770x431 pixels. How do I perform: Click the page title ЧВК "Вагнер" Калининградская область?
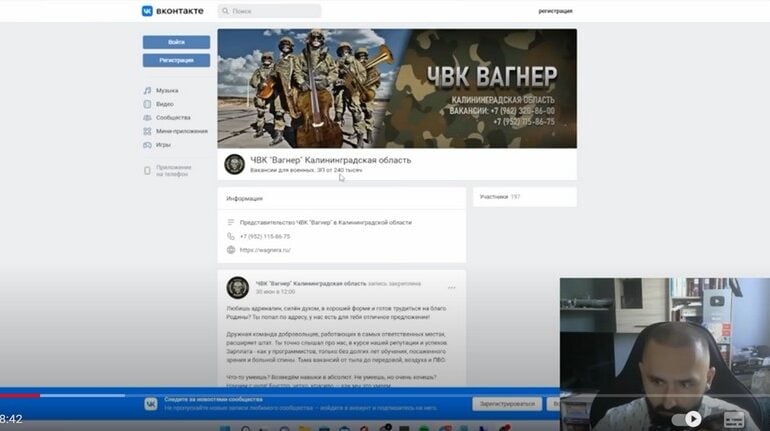coord(330,160)
